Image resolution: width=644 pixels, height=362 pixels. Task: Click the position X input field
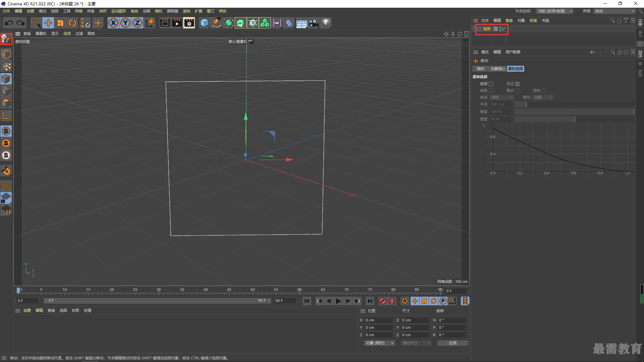click(380, 320)
